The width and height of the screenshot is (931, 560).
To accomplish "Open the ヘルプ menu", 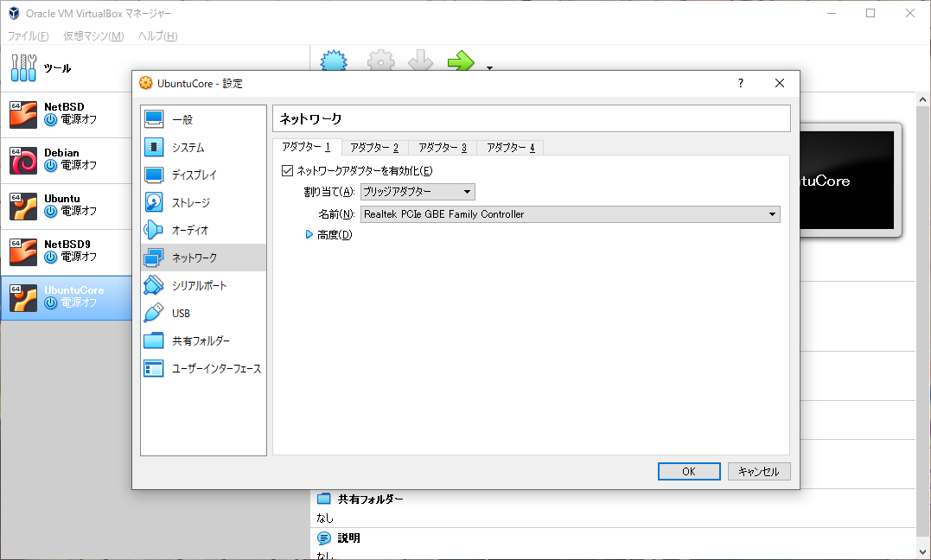I will click(x=158, y=36).
